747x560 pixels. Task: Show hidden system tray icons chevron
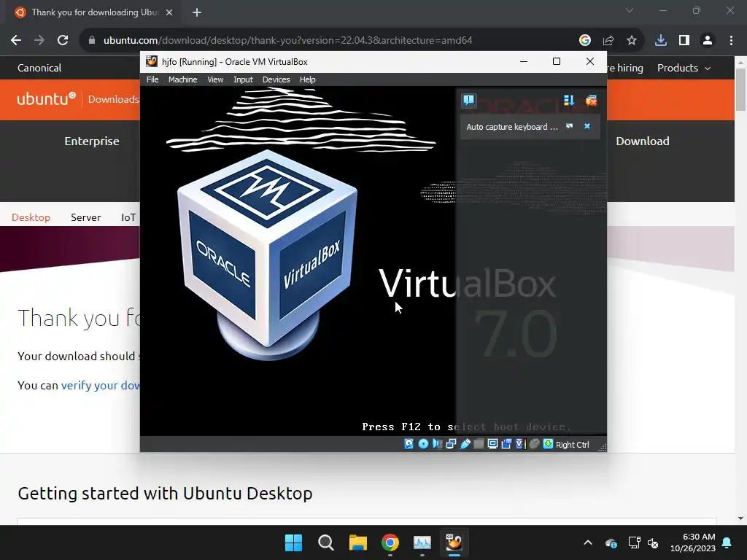(588, 542)
